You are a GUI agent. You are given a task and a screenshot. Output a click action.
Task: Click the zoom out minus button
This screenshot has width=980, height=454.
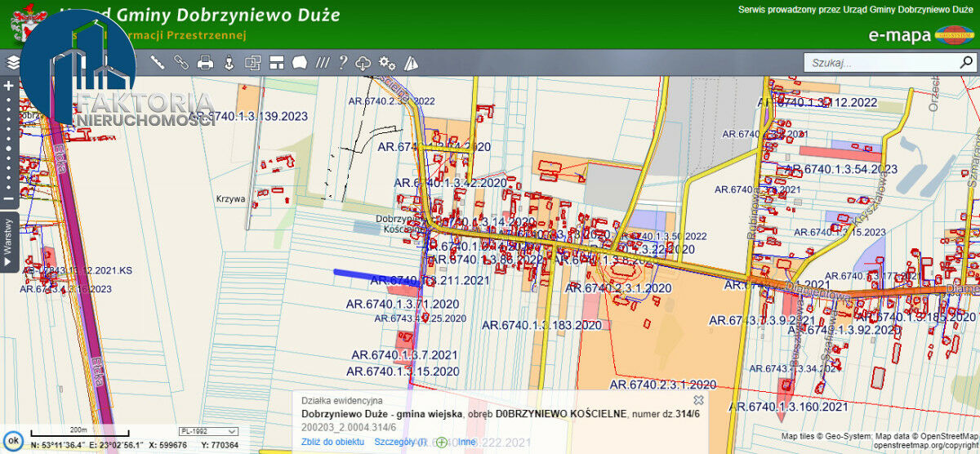click(x=9, y=198)
